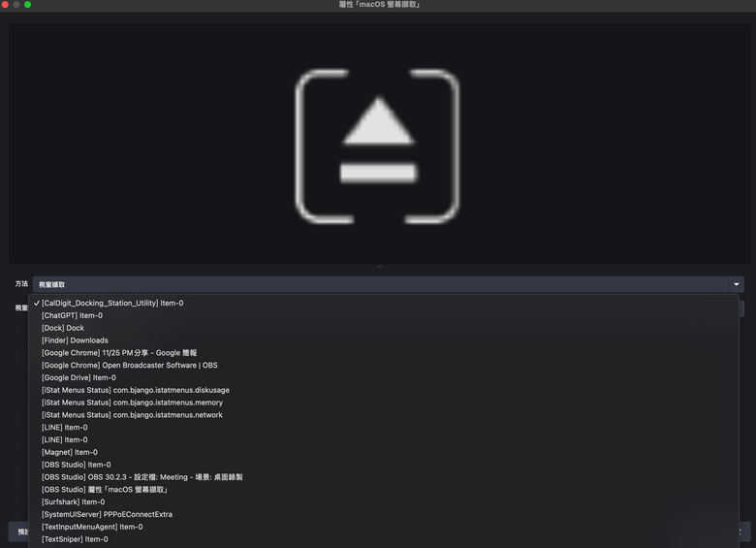
Task: Choose the [ChatGPT] Item-0 window
Action: pyautogui.click(x=383, y=315)
